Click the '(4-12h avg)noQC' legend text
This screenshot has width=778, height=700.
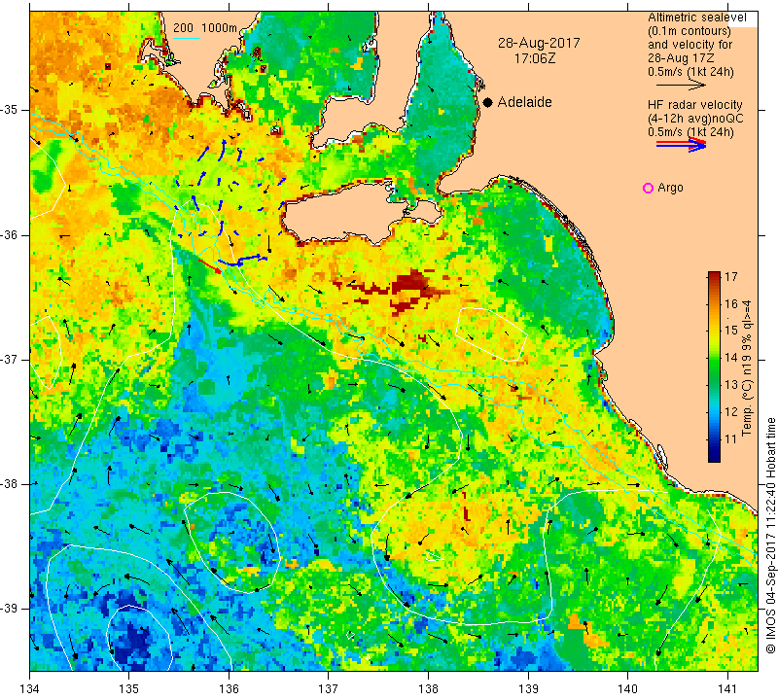(x=695, y=119)
